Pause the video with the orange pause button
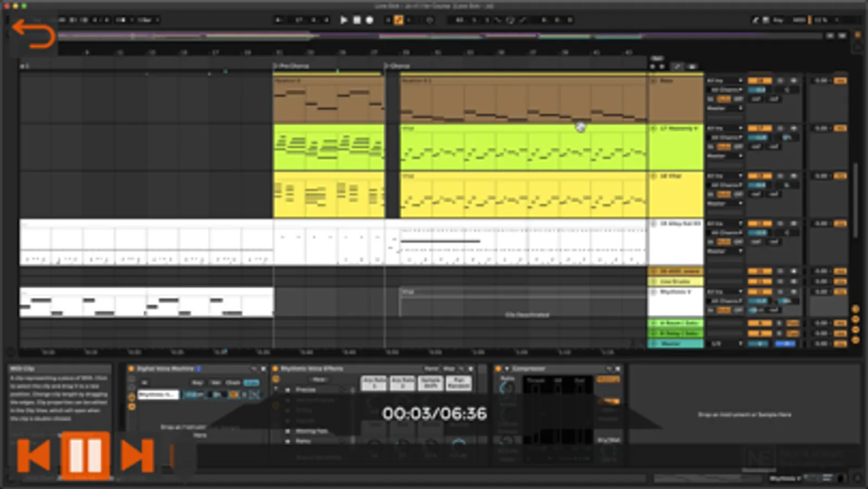The image size is (868, 489). pyautogui.click(x=85, y=455)
